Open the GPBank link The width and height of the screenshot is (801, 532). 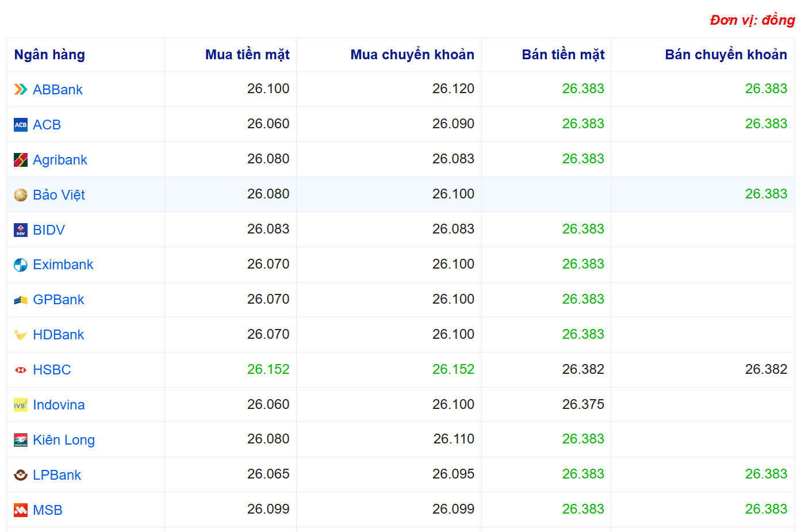tap(58, 300)
